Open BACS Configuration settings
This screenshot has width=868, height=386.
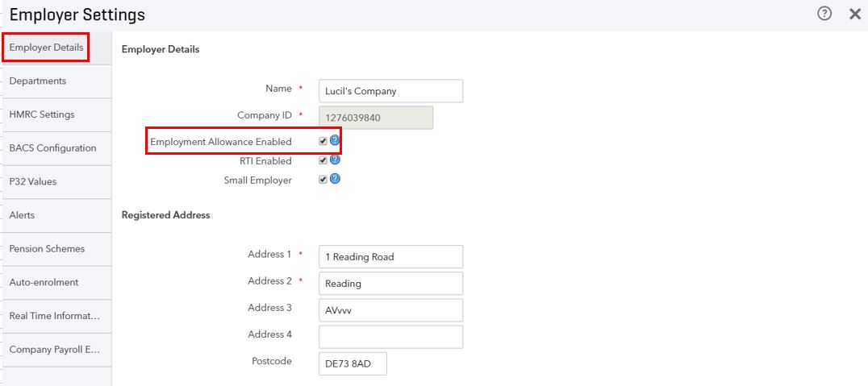click(56, 148)
